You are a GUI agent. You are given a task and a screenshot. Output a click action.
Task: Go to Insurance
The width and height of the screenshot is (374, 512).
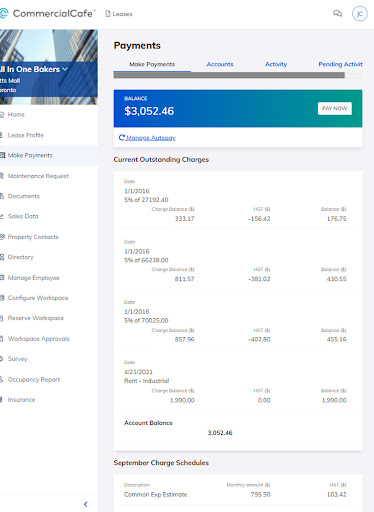(x=21, y=399)
